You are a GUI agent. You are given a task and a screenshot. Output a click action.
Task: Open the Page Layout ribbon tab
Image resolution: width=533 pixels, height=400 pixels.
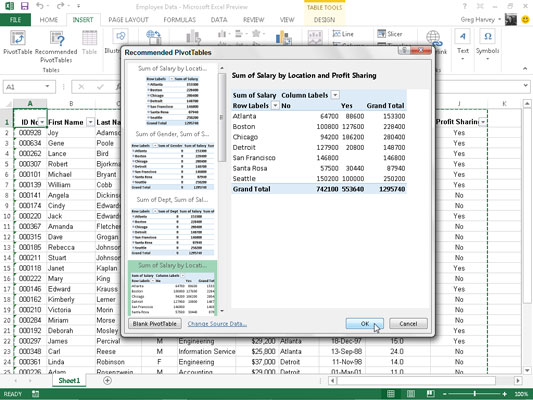click(x=128, y=20)
